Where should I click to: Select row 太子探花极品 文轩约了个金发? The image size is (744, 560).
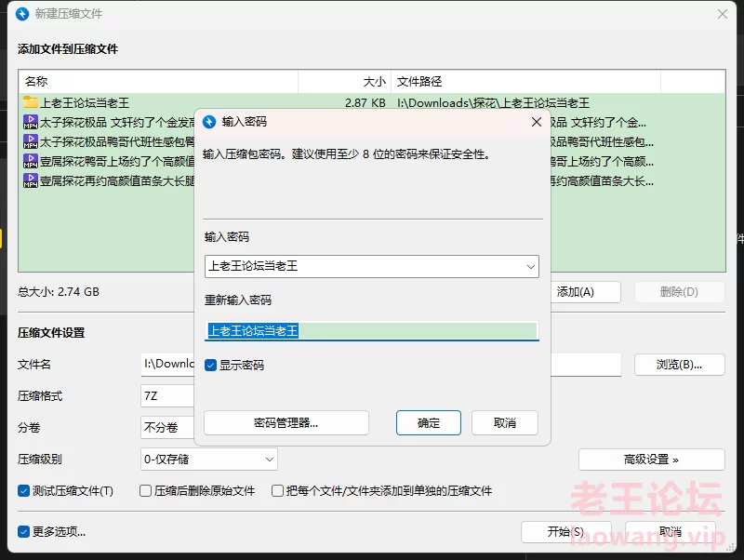109,122
